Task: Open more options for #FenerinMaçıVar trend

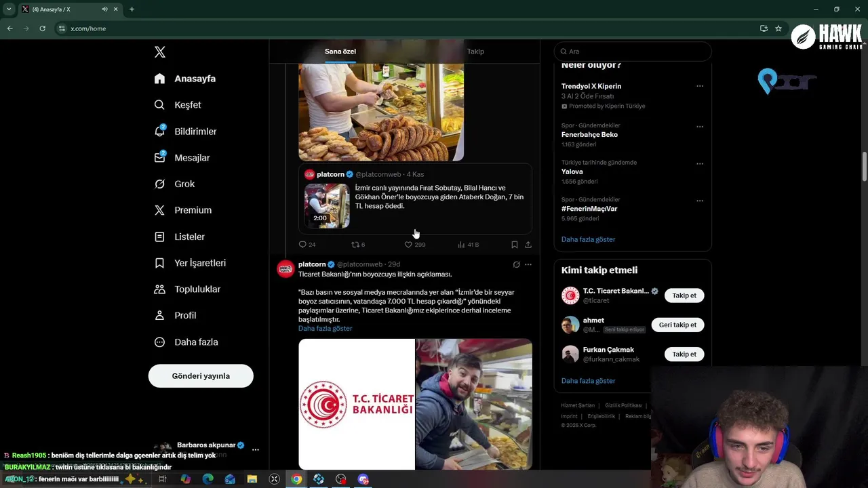Action: [700, 201]
